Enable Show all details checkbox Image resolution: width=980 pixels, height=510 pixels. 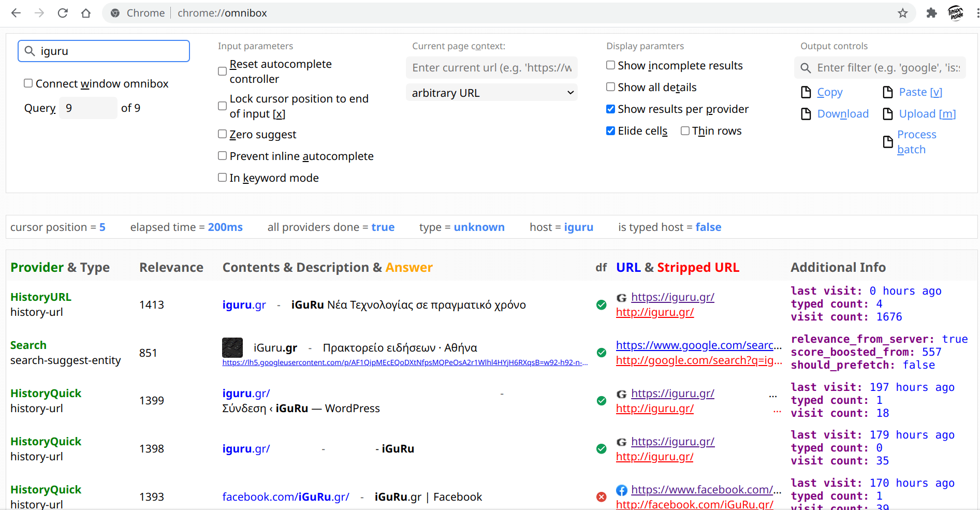611,87
